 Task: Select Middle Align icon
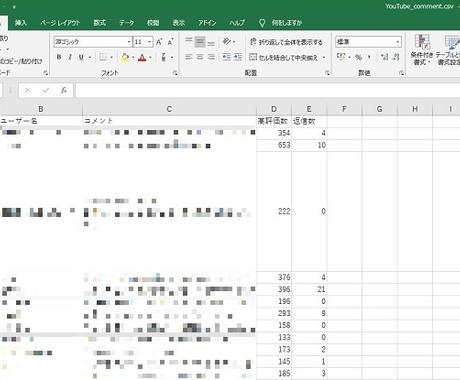(200, 42)
